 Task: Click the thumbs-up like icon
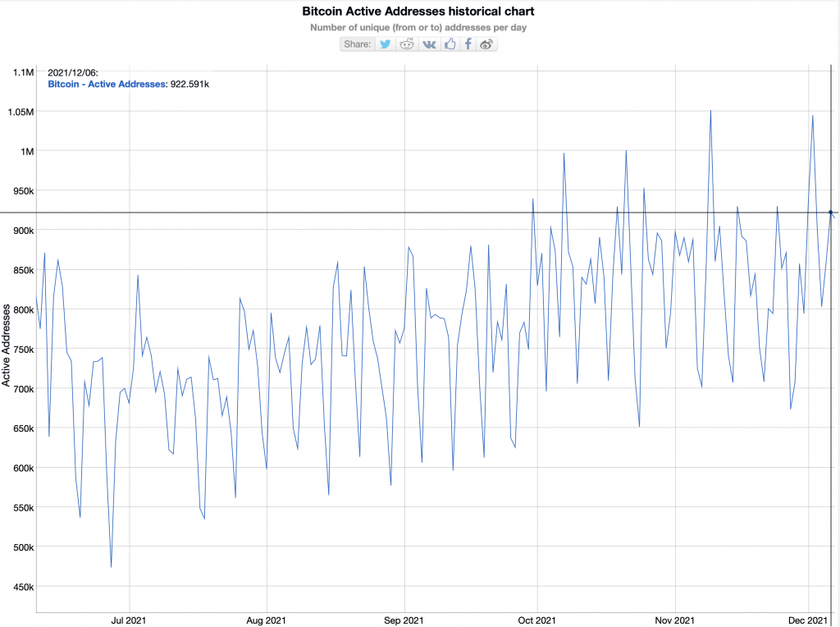(x=450, y=44)
